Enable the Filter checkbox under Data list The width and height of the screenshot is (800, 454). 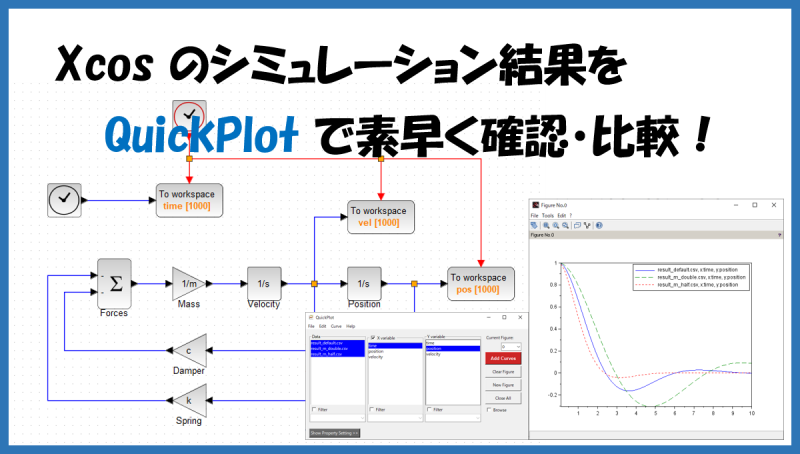[314, 409]
